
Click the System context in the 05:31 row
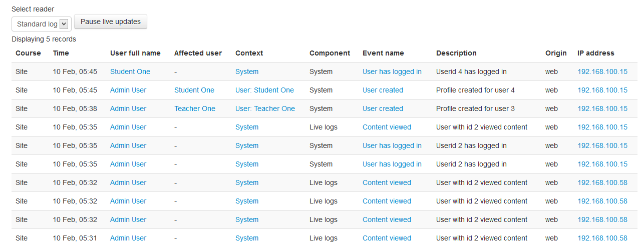[247, 238]
